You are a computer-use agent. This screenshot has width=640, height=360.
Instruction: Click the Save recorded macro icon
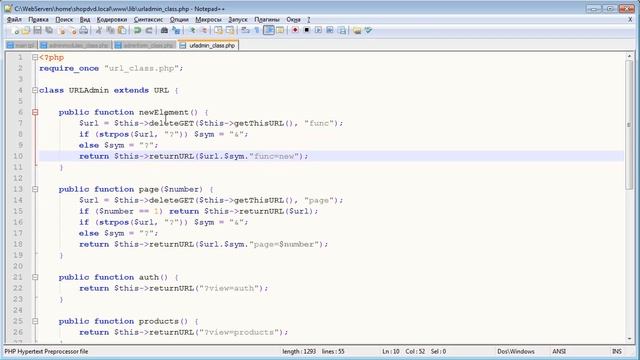click(342, 30)
